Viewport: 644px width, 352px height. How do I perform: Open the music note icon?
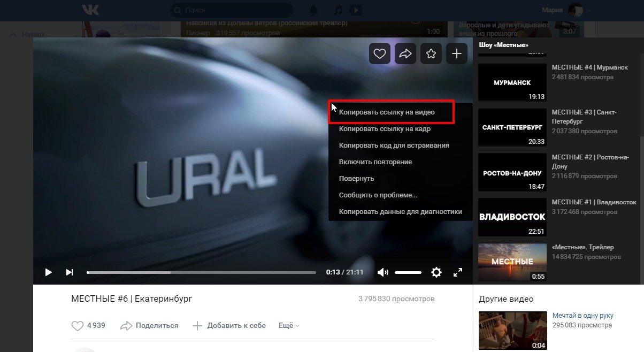338,10
